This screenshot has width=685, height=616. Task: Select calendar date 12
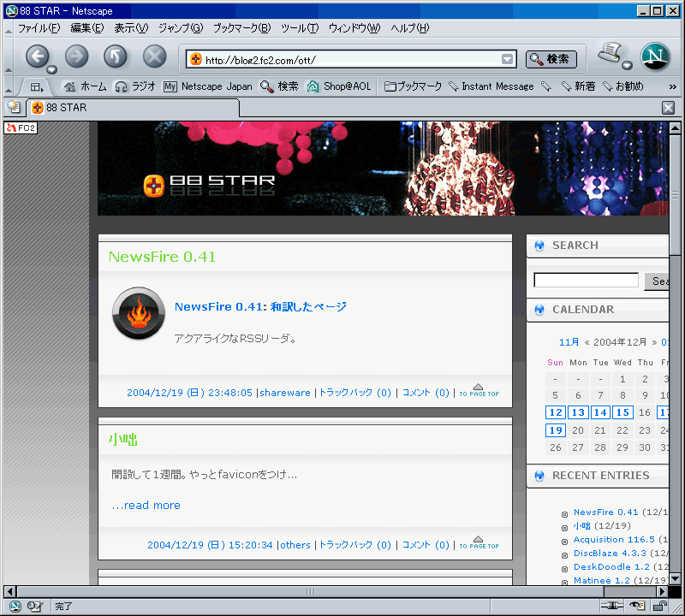[556, 412]
